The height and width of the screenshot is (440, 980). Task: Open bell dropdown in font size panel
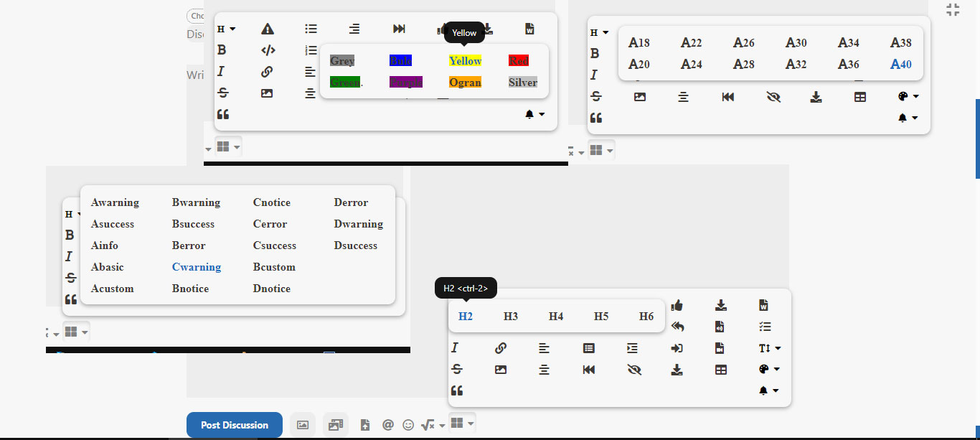pos(908,118)
